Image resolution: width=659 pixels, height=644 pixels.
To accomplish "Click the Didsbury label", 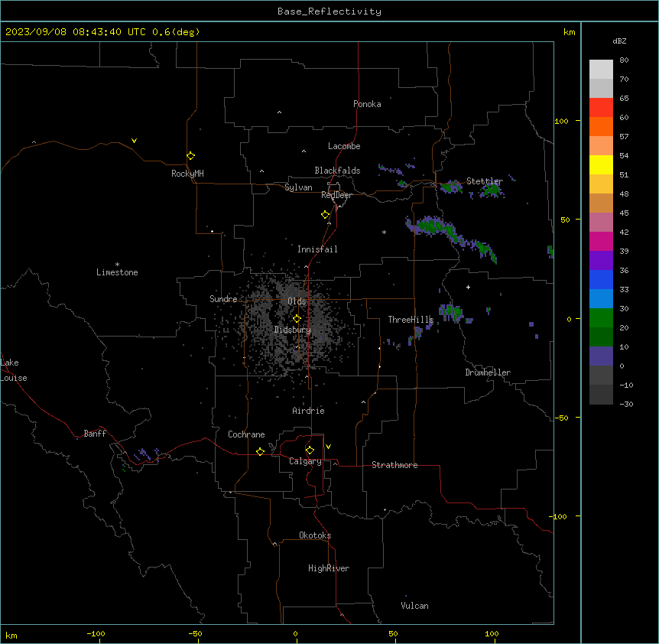I will pyautogui.click(x=293, y=330).
